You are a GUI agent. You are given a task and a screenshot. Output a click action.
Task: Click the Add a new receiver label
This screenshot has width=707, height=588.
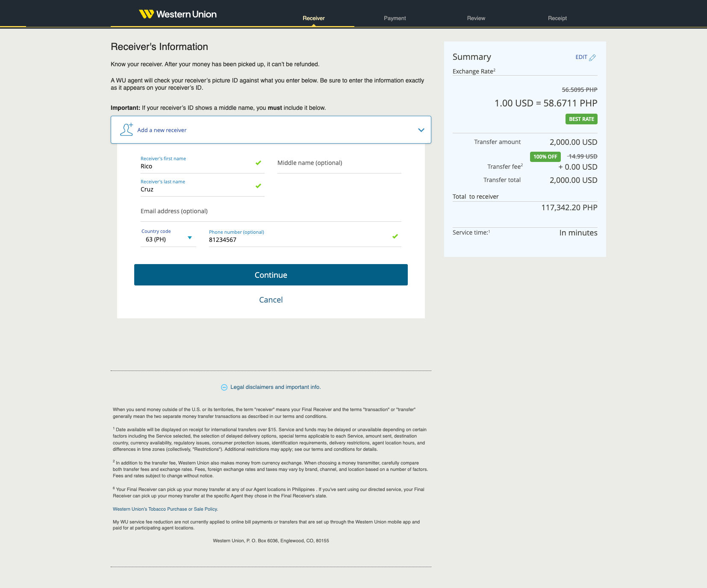click(162, 130)
